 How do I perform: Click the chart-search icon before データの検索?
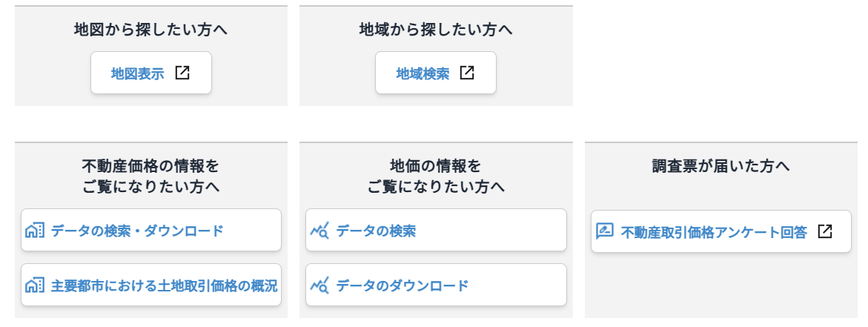(x=319, y=231)
